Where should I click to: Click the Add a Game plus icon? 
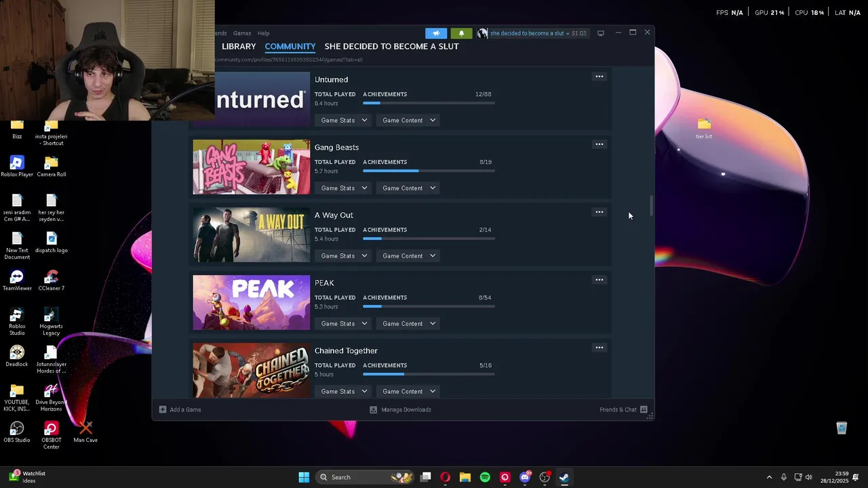point(163,409)
